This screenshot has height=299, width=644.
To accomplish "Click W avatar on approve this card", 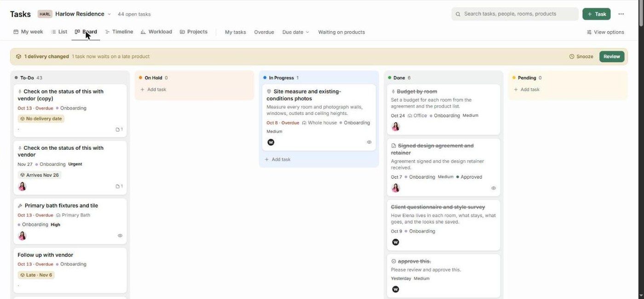I will (x=396, y=289).
